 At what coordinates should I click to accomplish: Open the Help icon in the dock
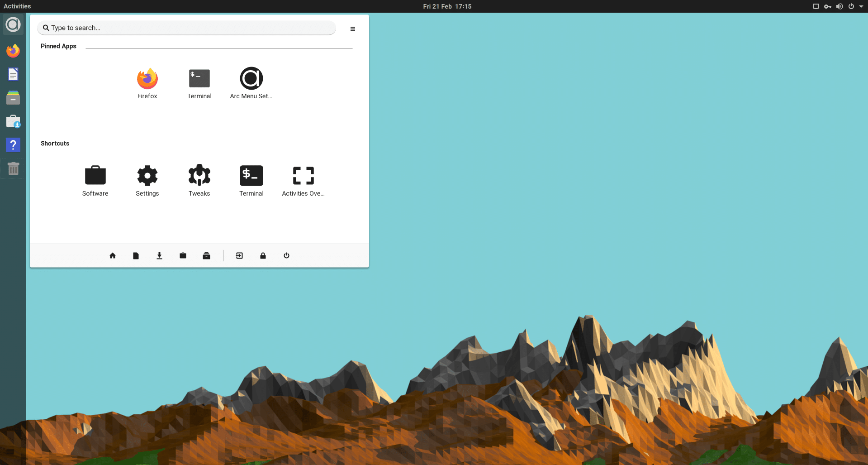13,145
